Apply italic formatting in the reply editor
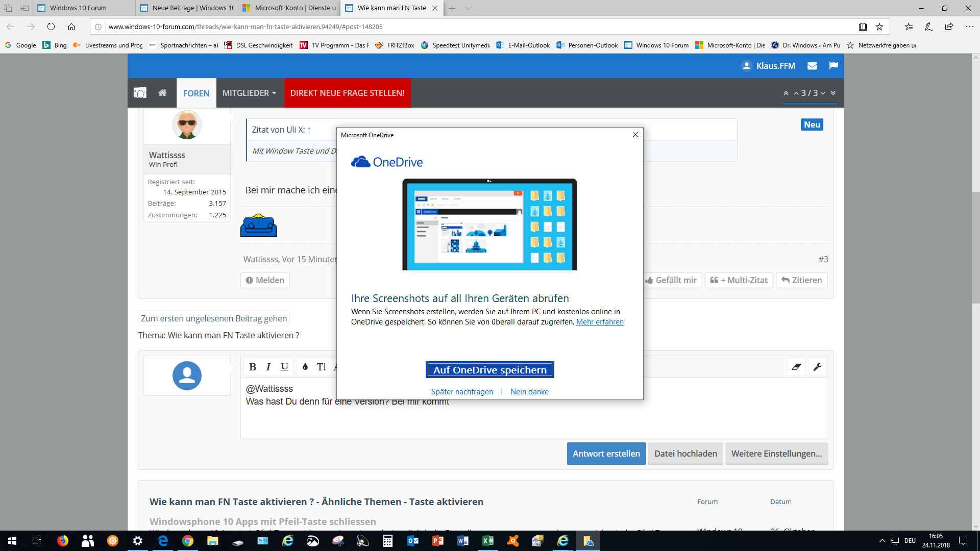The height and width of the screenshot is (551, 980). (x=268, y=367)
